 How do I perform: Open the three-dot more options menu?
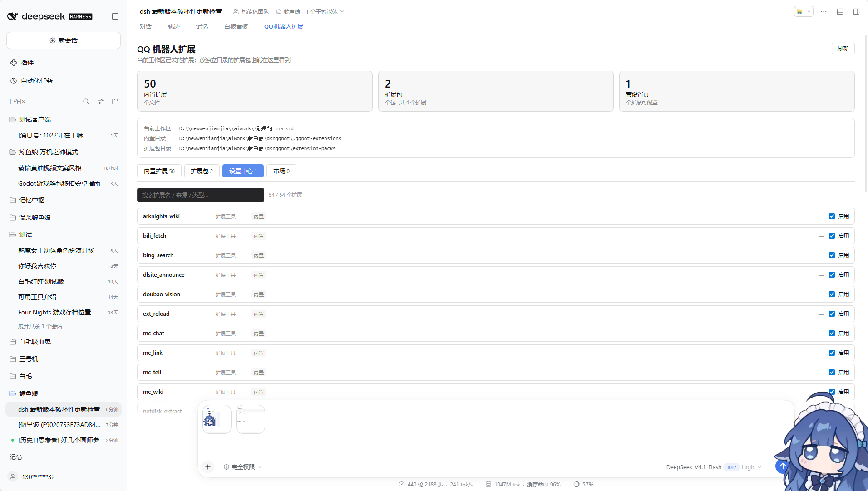(824, 11)
